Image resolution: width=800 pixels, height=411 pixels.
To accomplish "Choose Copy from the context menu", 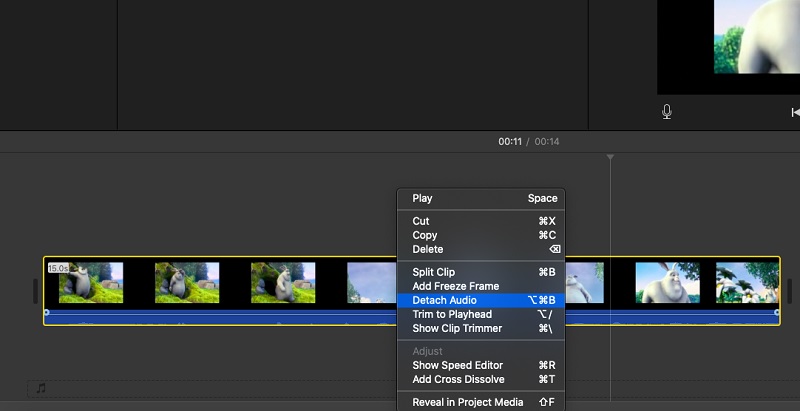I will pos(481,235).
